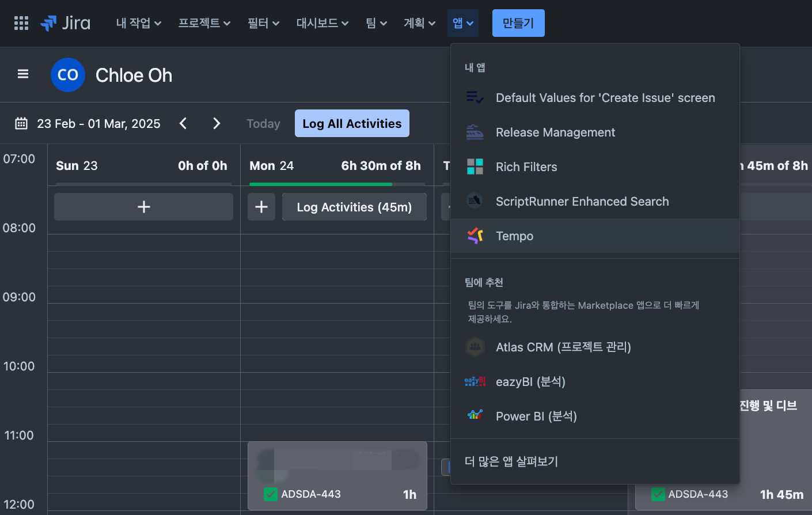Open the calendar date picker icon
Image resolution: width=812 pixels, height=515 pixels.
[21, 123]
